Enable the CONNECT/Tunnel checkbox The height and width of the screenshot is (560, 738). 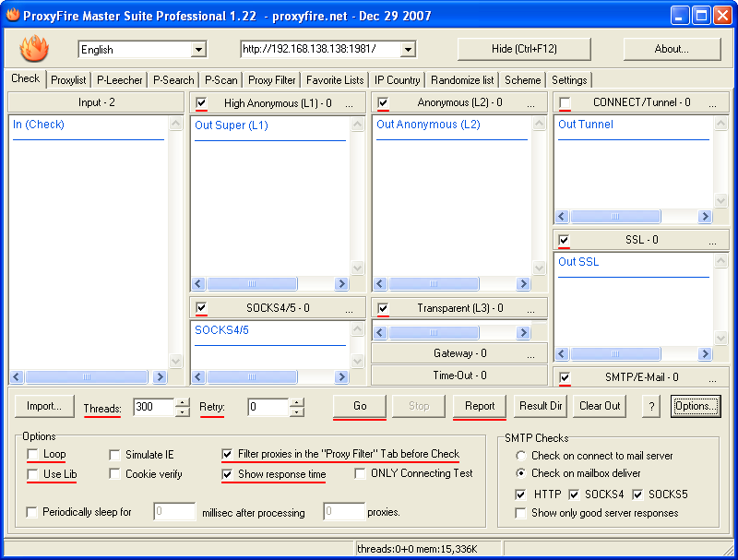click(565, 103)
